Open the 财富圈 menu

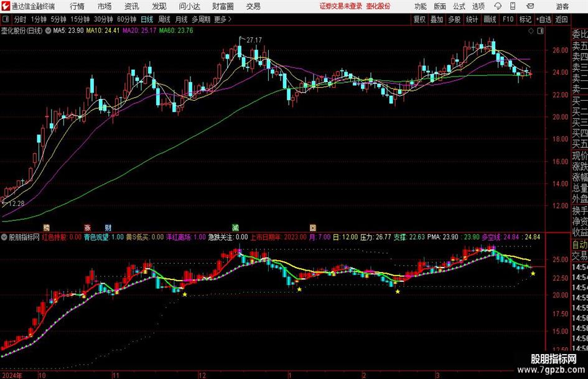click(223, 6)
